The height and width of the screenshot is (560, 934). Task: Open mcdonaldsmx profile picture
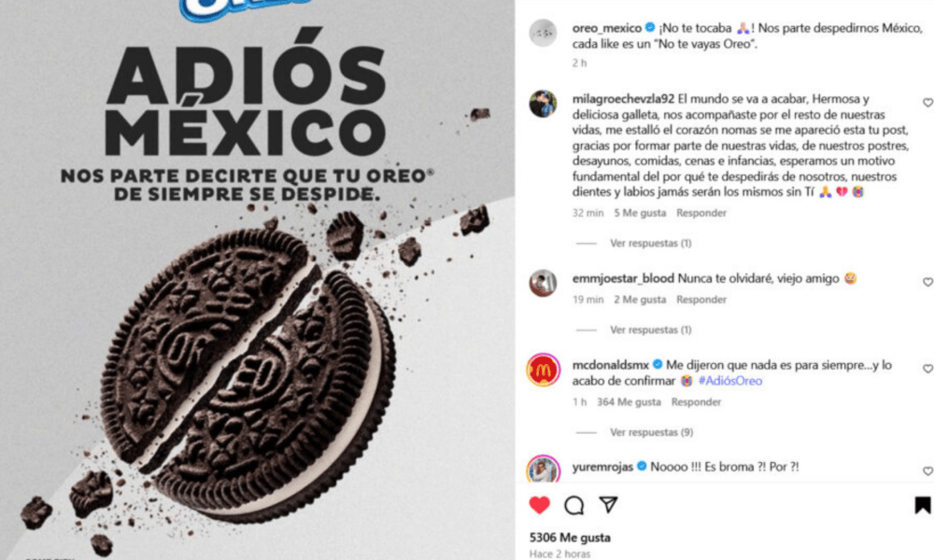pos(544,370)
